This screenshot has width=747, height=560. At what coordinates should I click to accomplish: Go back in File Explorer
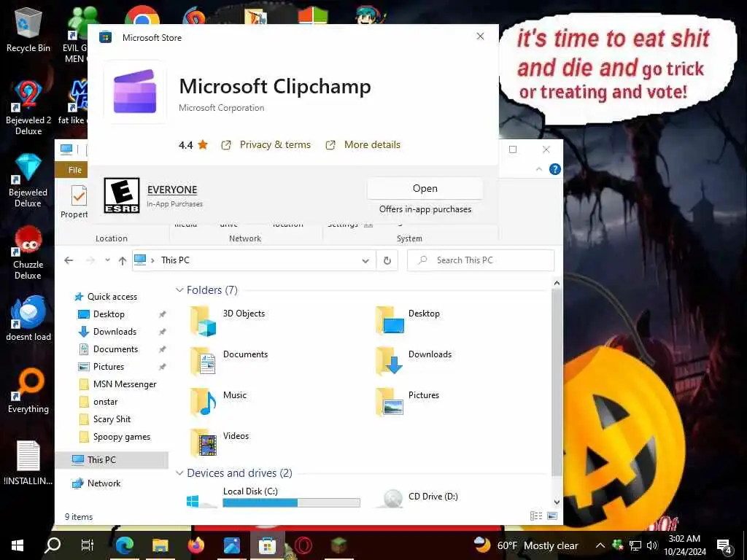click(69, 260)
